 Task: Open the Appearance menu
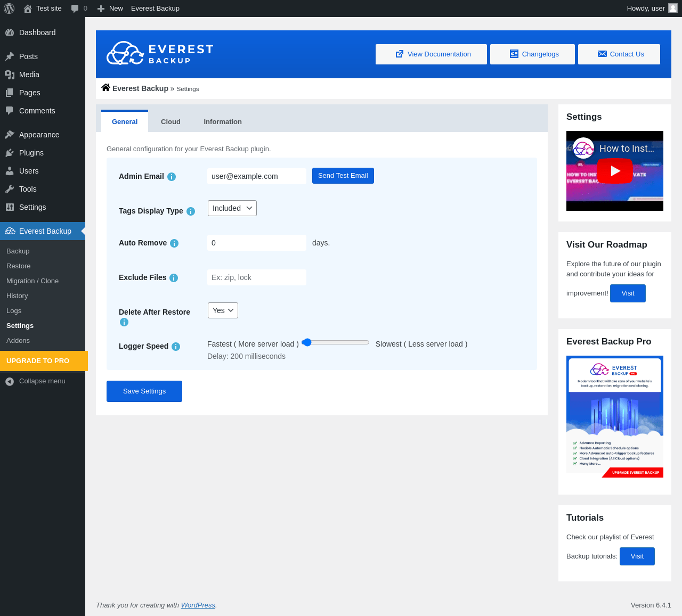pos(43,135)
